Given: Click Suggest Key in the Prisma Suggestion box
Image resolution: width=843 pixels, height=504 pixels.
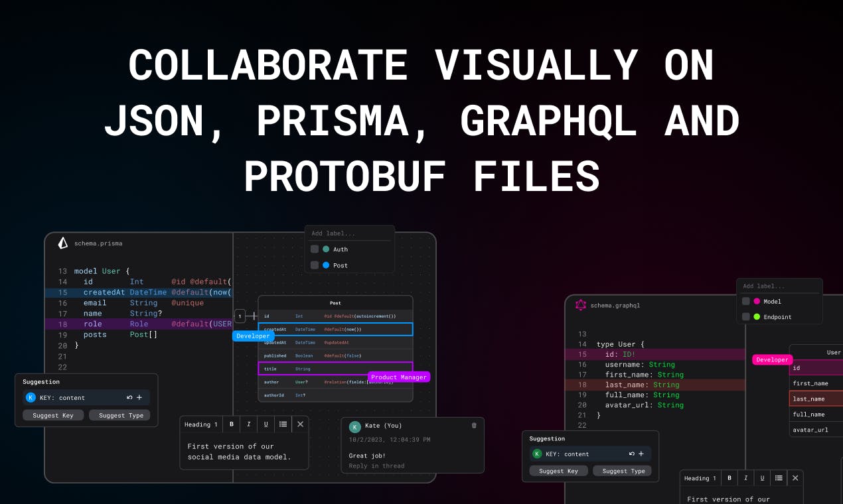Looking at the screenshot, I should pyautogui.click(x=53, y=415).
